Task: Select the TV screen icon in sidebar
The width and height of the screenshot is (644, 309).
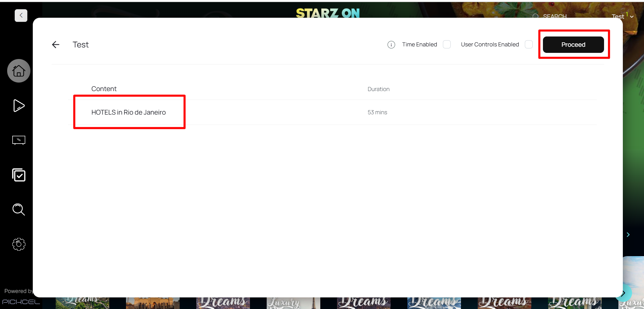Action: click(19, 140)
